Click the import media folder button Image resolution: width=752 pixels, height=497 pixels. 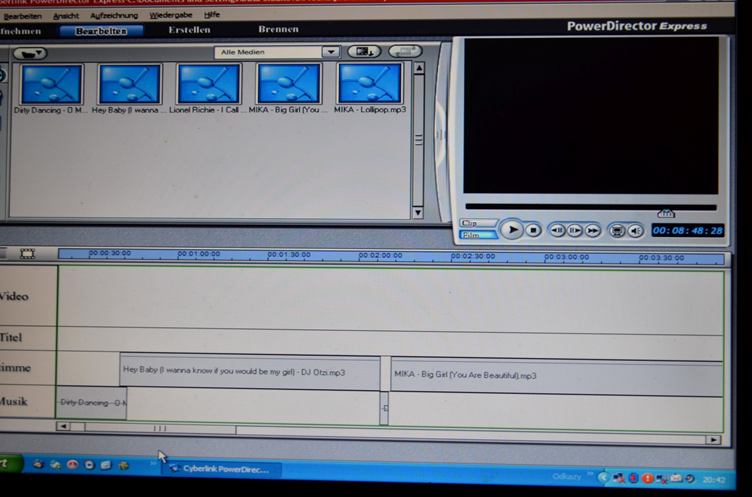click(30, 53)
